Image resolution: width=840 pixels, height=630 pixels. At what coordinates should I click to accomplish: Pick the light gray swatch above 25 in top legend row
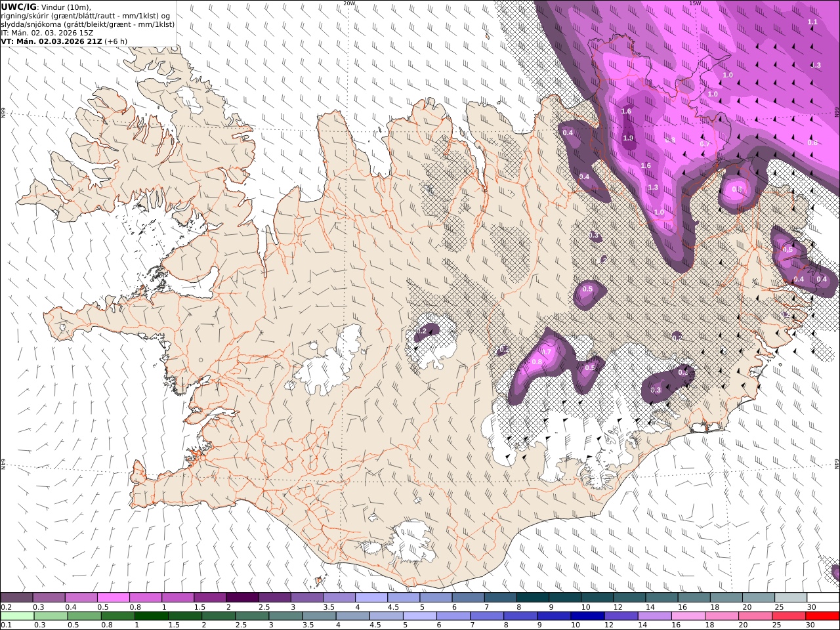click(791, 597)
